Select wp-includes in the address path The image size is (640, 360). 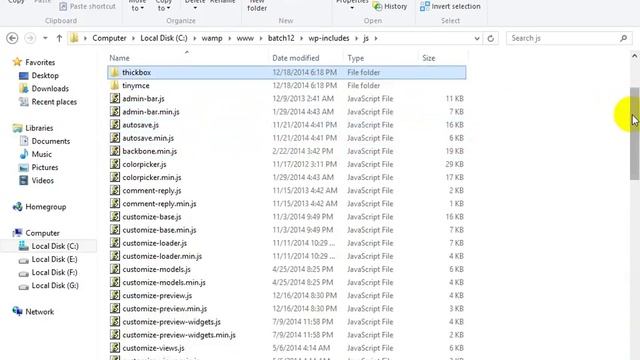(x=329, y=38)
